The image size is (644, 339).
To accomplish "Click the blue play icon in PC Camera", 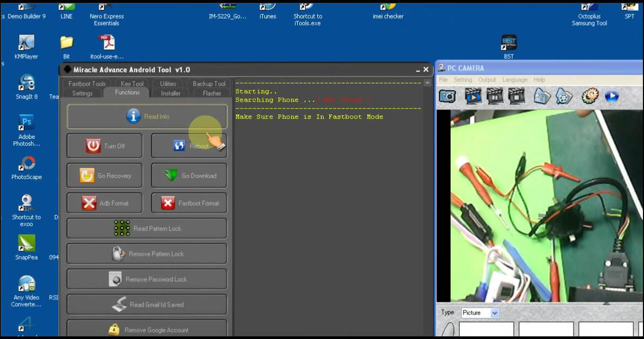I will tap(611, 96).
